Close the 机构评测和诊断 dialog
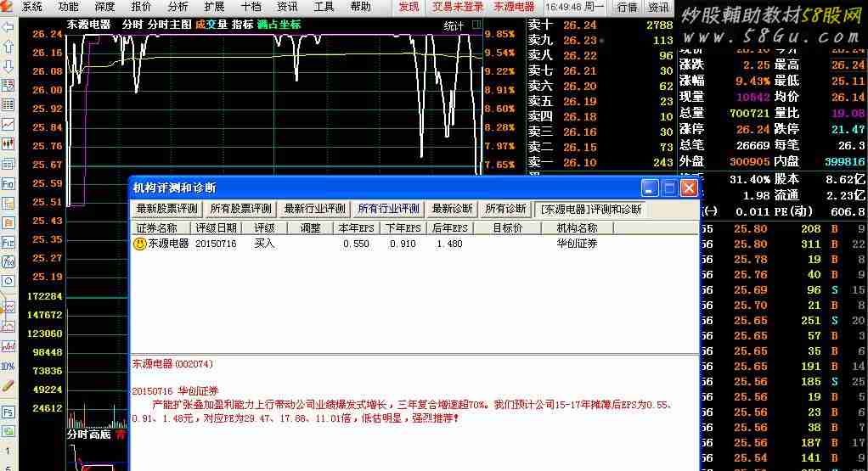 pyautogui.click(x=689, y=188)
